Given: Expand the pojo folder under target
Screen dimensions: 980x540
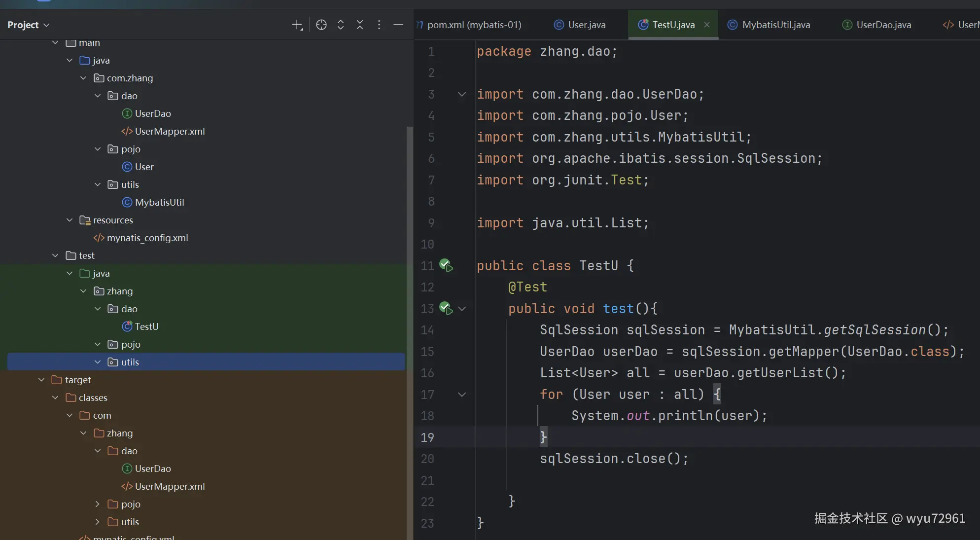Looking at the screenshot, I should (98, 504).
